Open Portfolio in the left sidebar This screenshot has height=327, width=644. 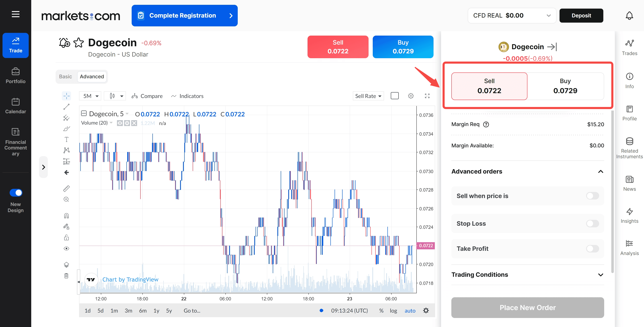[x=16, y=76]
